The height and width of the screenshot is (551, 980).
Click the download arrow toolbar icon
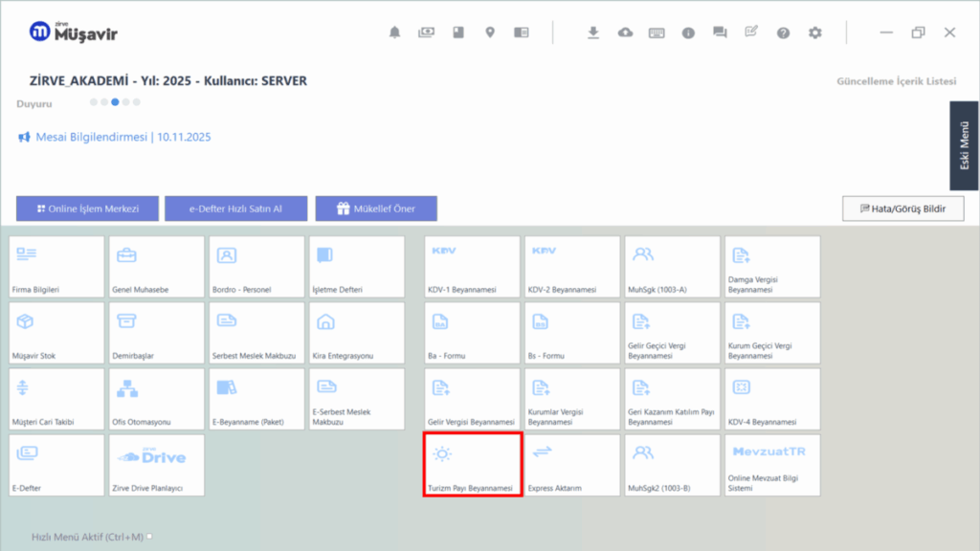(593, 33)
